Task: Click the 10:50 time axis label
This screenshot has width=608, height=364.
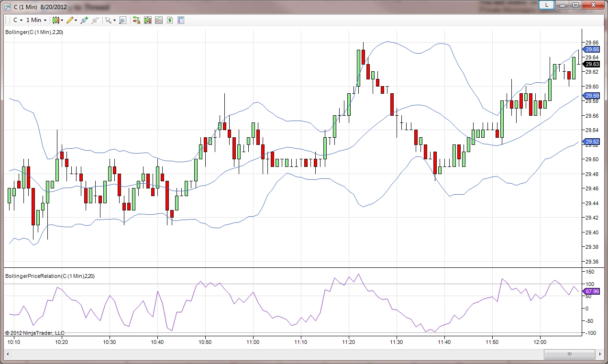Action: (205, 342)
